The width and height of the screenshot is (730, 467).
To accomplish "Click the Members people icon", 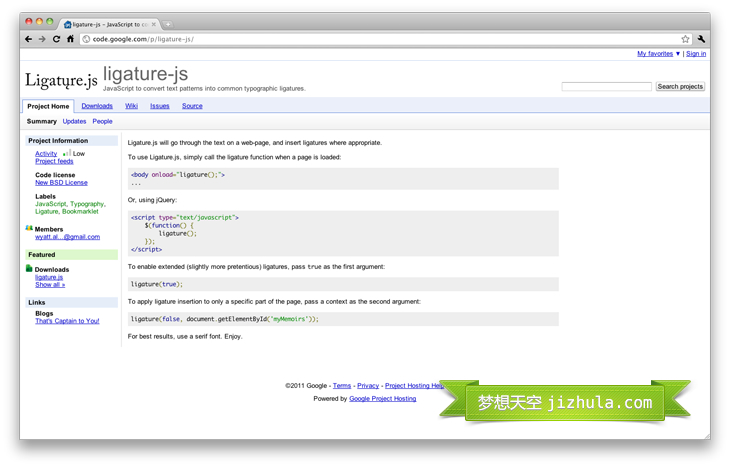I will pos(29,229).
